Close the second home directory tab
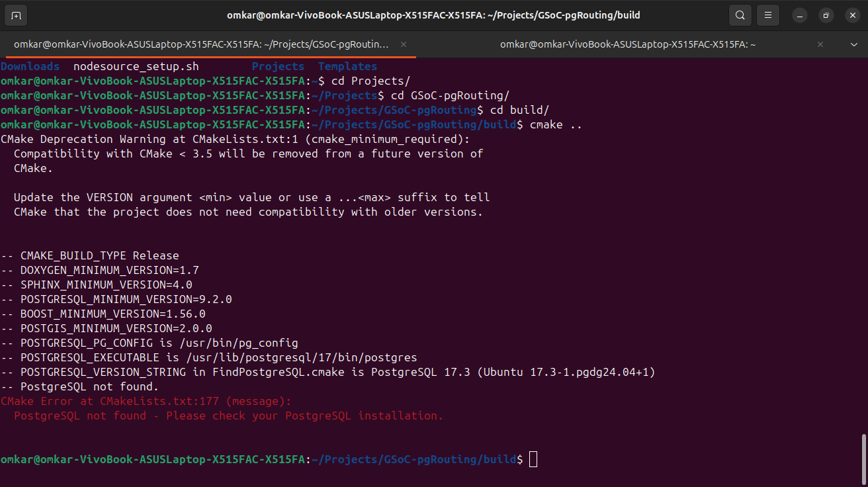This screenshot has height=487, width=868. tap(820, 44)
